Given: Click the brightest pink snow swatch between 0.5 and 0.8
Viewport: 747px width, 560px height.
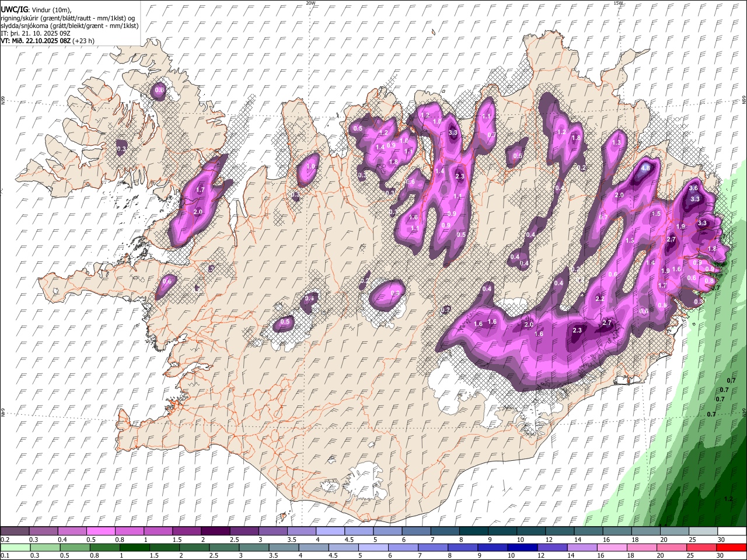Looking at the screenshot, I should click(x=100, y=531).
